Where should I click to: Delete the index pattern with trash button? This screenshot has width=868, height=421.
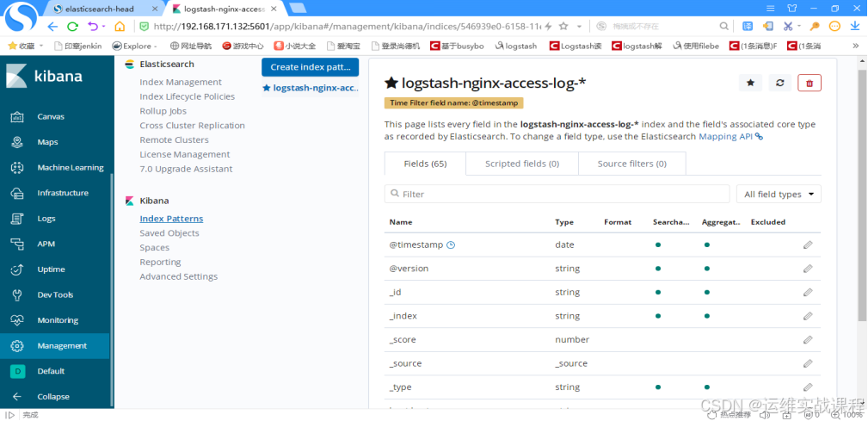tap(810, 84)
